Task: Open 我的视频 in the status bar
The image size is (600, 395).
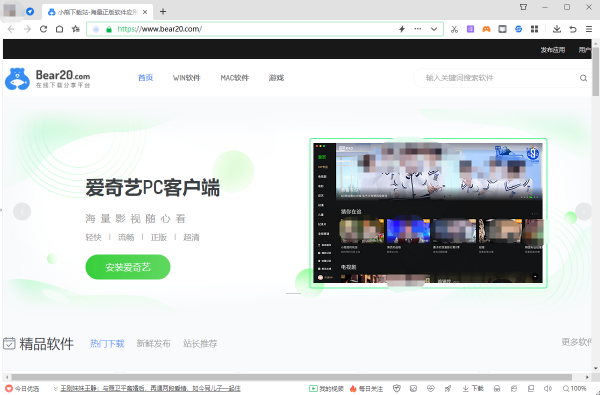Action: point(327,388)
